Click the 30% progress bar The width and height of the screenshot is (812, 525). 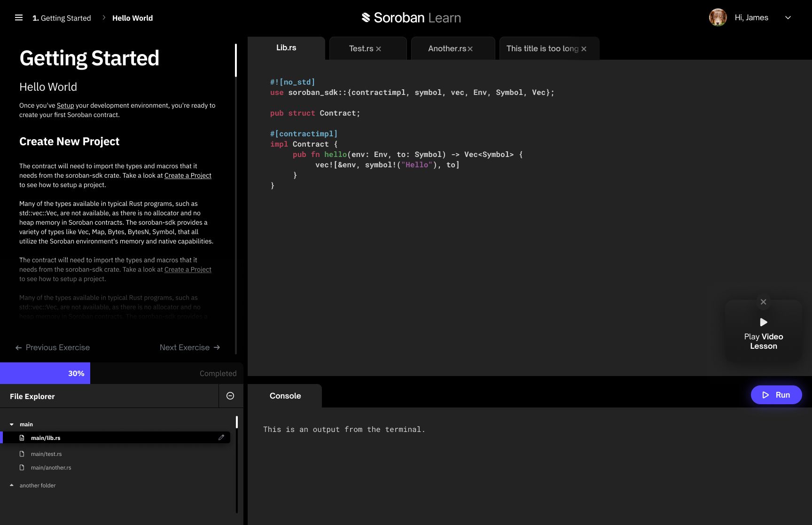coord(45,373)
